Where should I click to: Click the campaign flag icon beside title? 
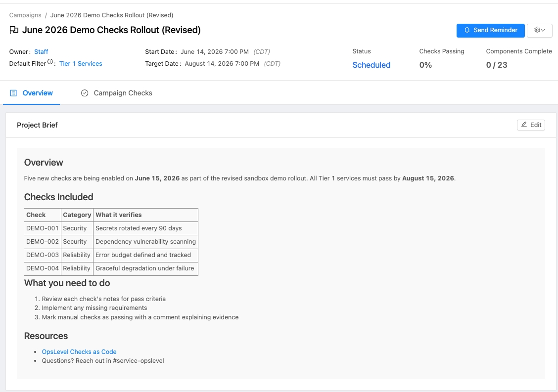tap(14, 30)
